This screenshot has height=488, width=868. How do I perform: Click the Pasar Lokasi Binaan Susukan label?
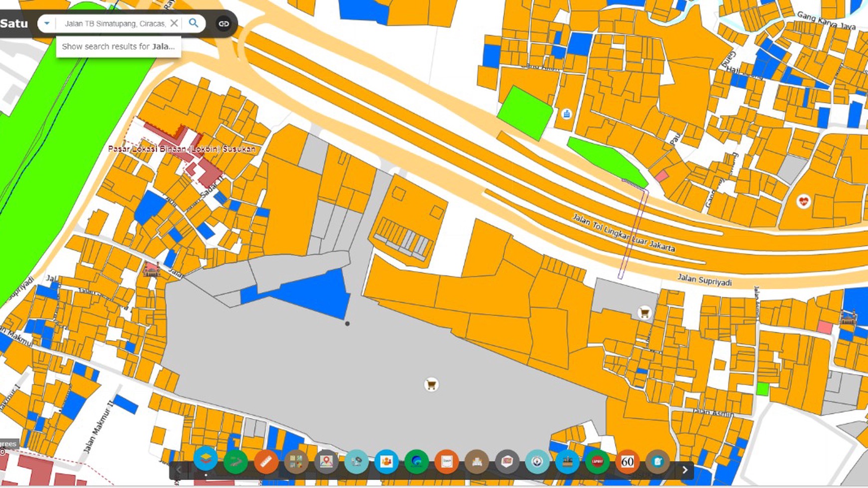point(182,149)
